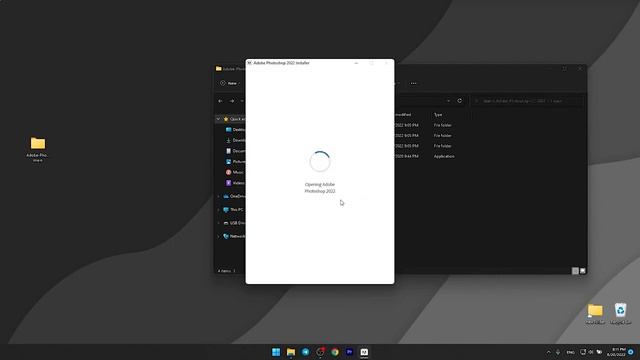Open the volume tray icon
Viewport: 640px width, 360px height.
click(x=591, y=352)
